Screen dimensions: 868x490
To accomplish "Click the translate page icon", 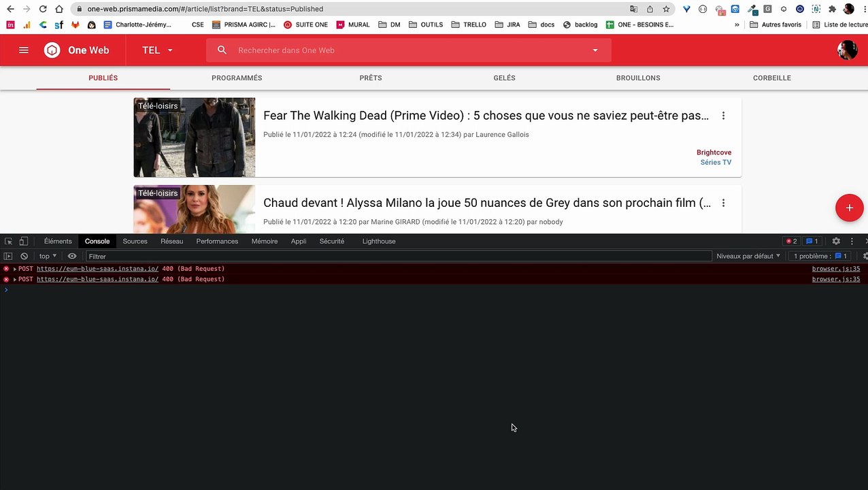I will coord(634,9).
